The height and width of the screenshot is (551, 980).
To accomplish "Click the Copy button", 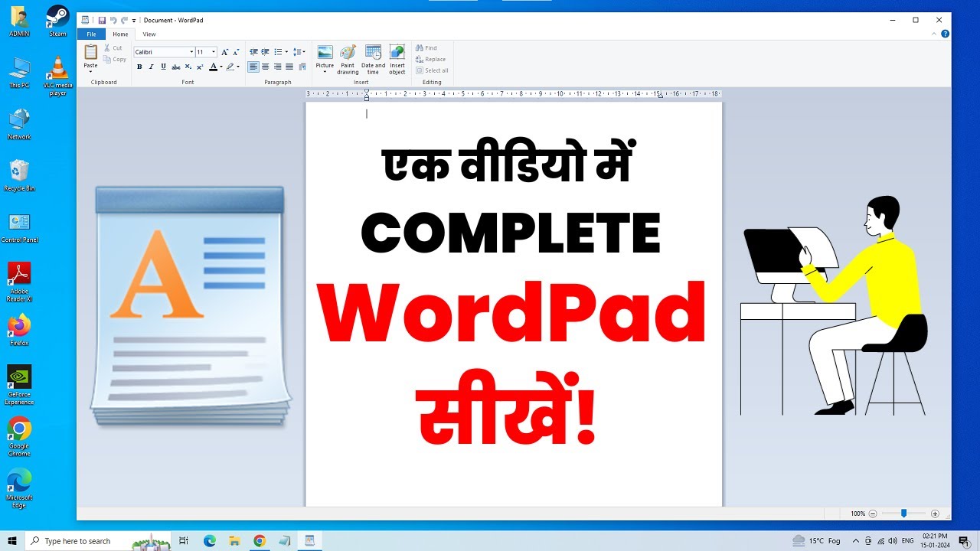I will click(x=115, y=59).
